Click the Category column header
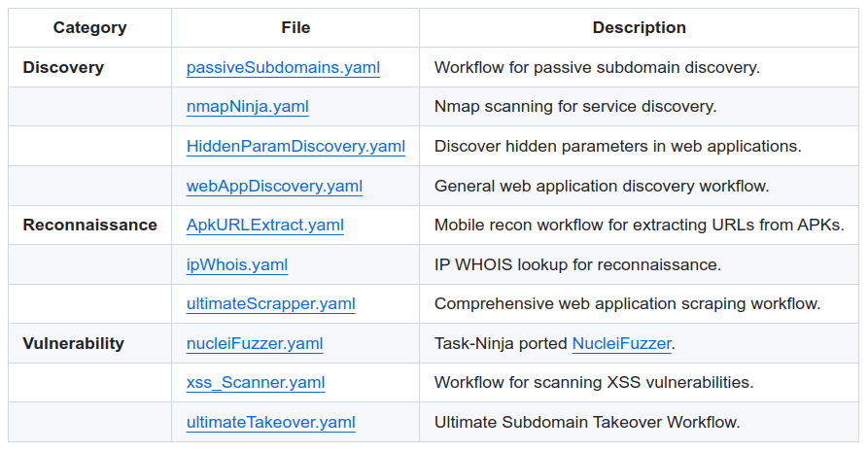 pos(89,27)
